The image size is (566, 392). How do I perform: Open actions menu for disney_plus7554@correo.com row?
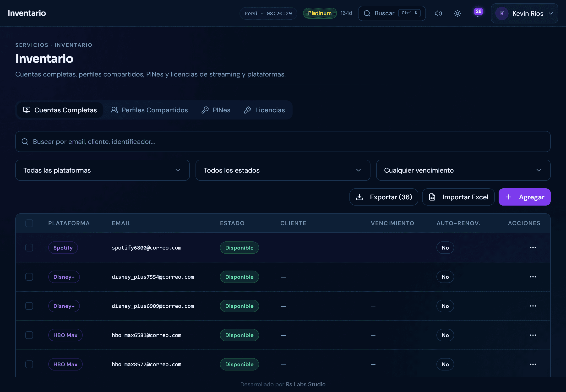533,277
